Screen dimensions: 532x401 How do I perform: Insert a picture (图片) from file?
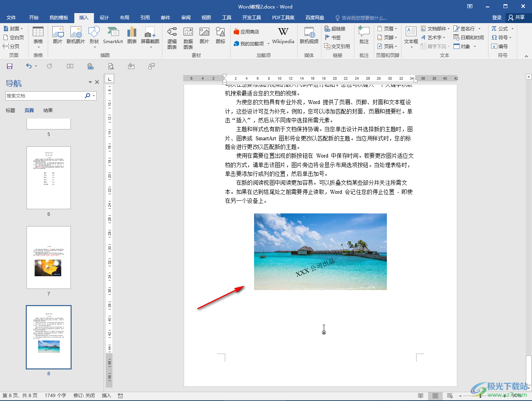pos(58,35)
